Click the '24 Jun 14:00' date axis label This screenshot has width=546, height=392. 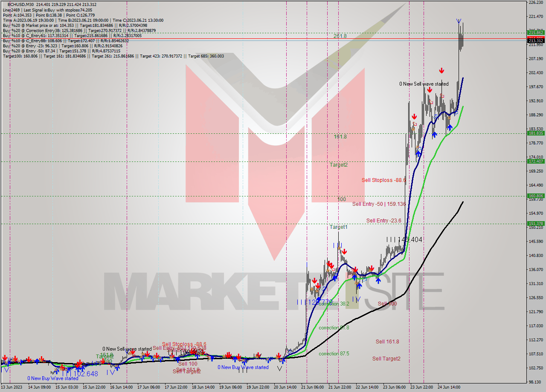tap(449, 387)
